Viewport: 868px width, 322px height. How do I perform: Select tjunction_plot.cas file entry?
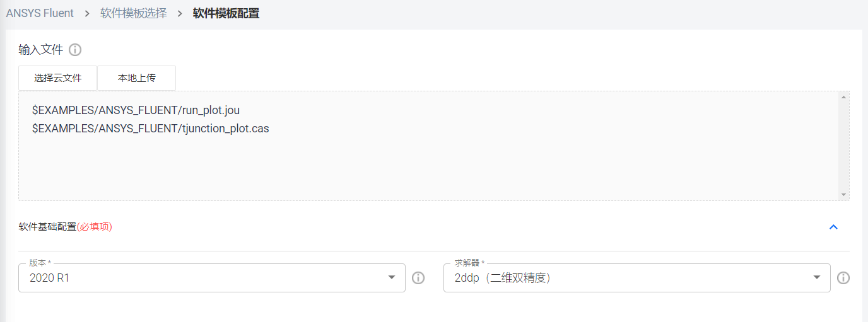pyautogui.click(x=150, y=129)
